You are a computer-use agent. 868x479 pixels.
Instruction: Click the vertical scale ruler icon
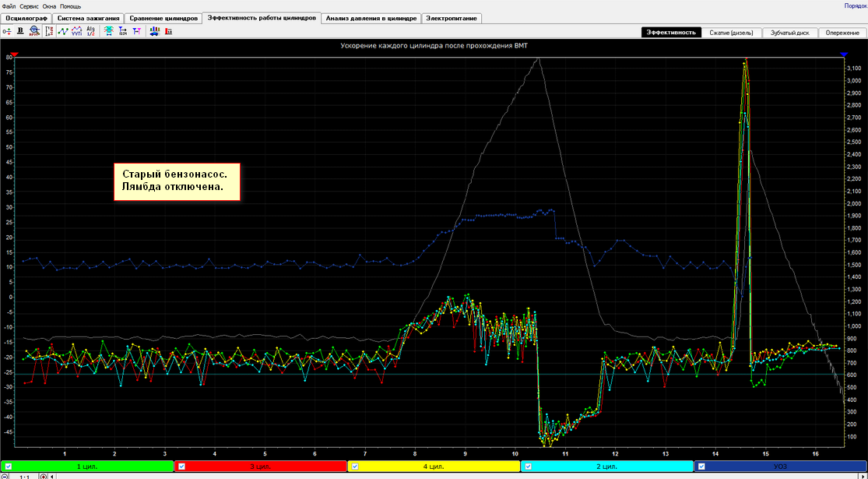pos(49,32)
